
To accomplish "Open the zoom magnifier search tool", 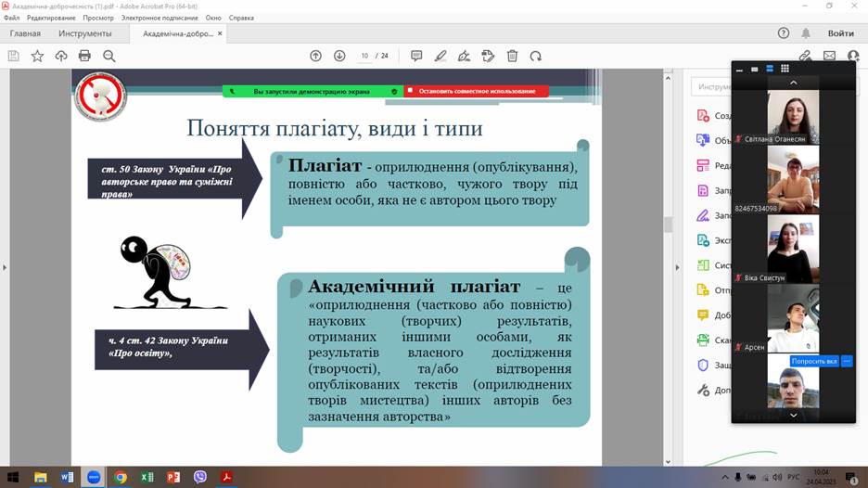I will pyautogui.click(x=108, y=56).
